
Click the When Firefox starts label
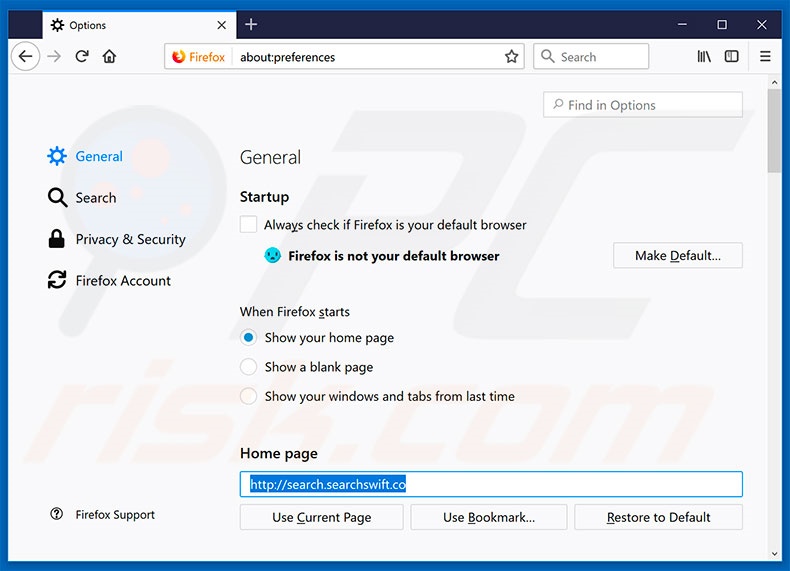coord(295,312)
